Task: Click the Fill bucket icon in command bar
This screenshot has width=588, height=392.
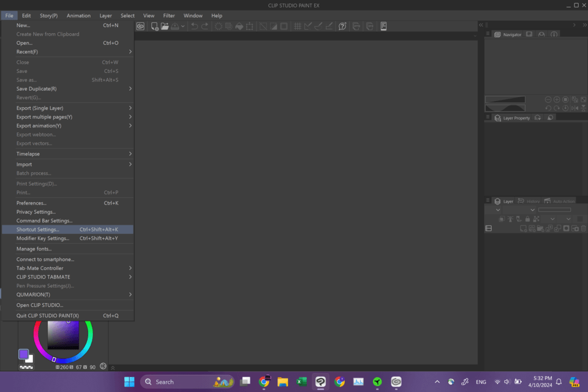Action: [239, 26]
